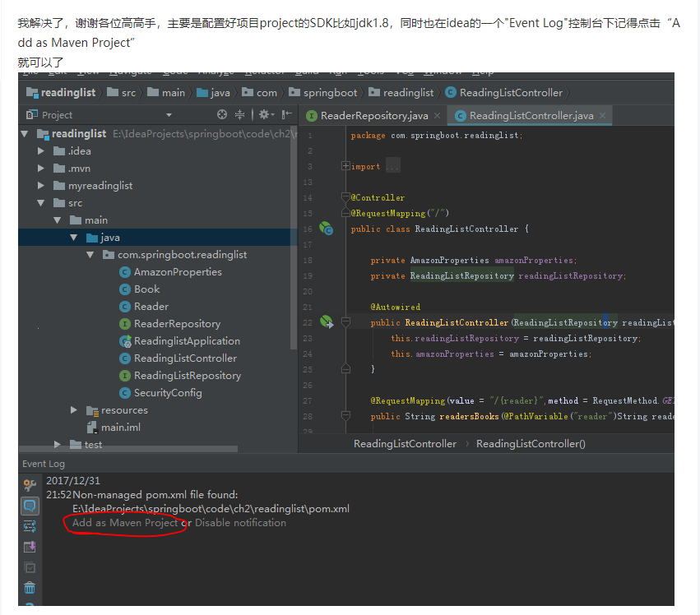Click the Project panel vertical scrollbar
This screenshot has width=700, height=615.
pyautogui.click(x=294, y=238)
